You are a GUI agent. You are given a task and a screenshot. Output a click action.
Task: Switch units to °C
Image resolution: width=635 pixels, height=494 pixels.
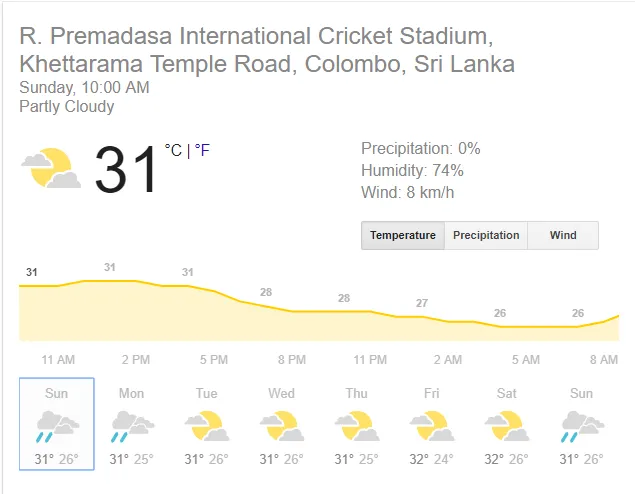(173, 150)
